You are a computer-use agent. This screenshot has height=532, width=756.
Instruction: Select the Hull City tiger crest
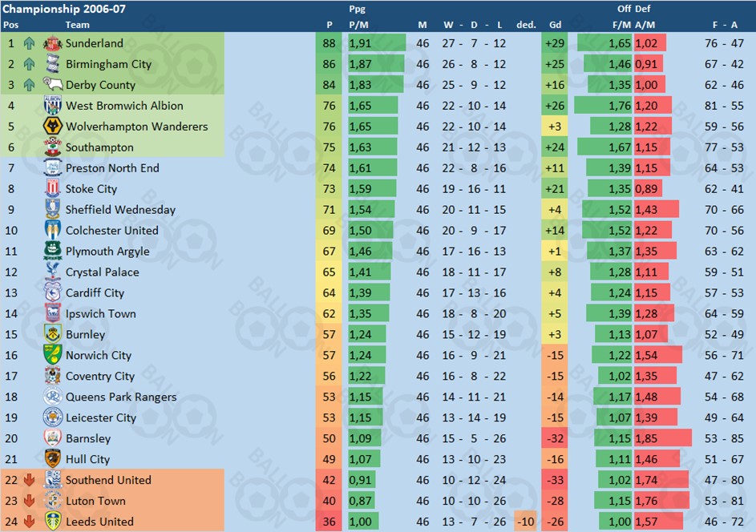(53, 459)
